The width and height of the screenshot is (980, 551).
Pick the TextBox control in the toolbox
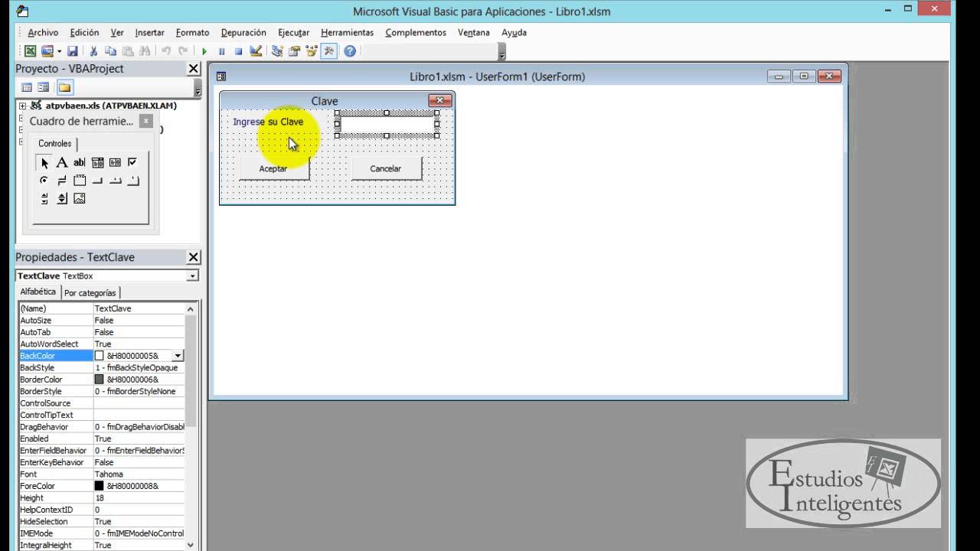point(80,162)
